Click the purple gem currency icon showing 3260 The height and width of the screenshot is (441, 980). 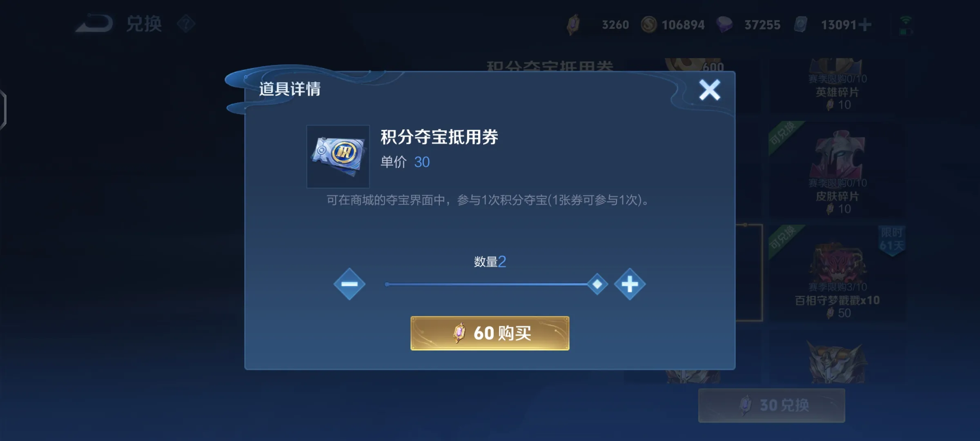pos(573,24)
